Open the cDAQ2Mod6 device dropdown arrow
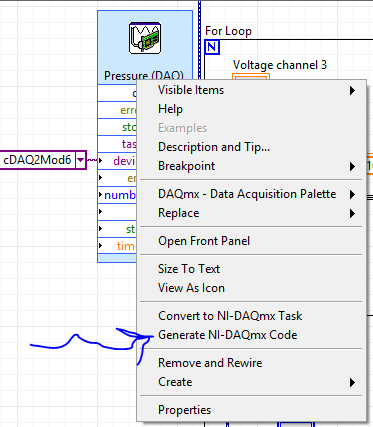The height and width of the screenshot is (427, 373). (80, 160)
